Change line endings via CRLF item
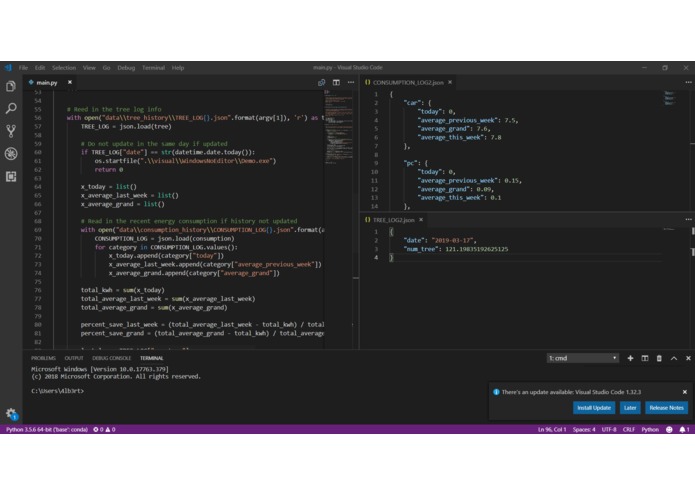The width and height of the screenshot is (695, 494). pos(629,429)
